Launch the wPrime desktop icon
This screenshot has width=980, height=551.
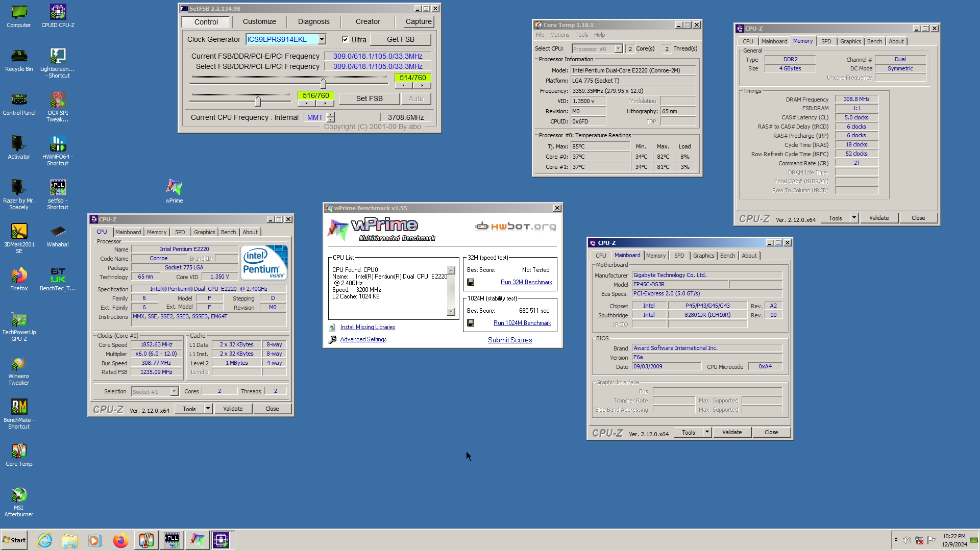coord(174,191)
